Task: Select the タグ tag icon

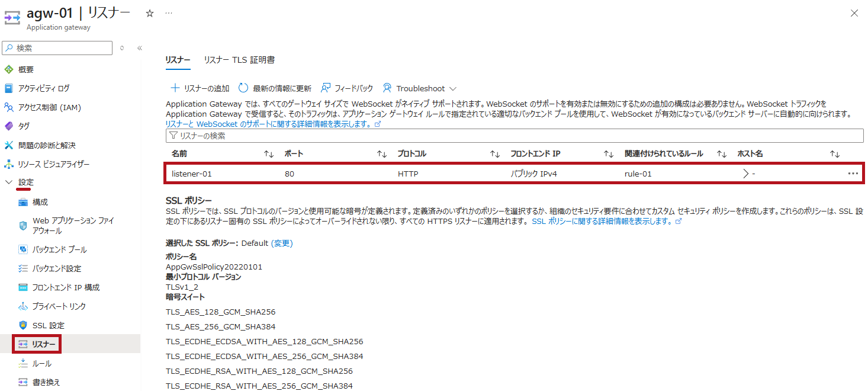Action: point(9,126)
